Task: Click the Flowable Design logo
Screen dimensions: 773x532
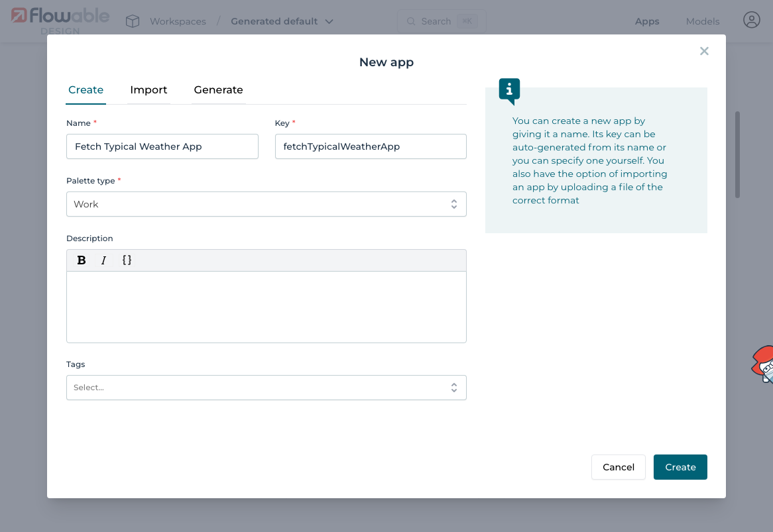Action: (58, 19)
